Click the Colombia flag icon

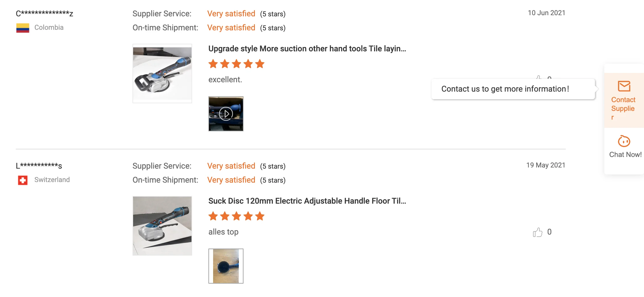(23, 28)
